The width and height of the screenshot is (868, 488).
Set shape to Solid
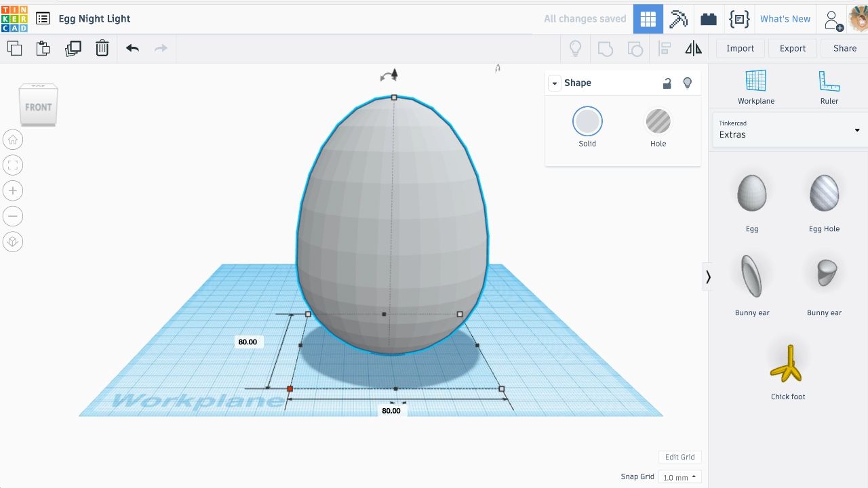tap(587, 127)
